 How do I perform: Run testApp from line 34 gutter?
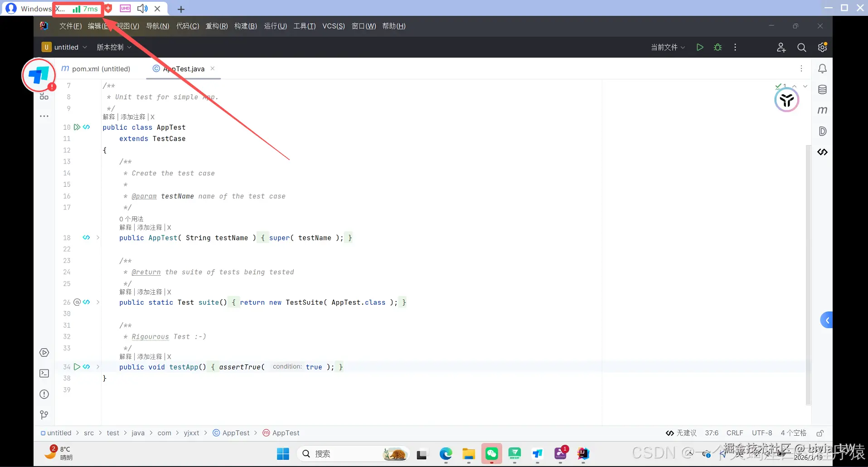click(77, 366)
